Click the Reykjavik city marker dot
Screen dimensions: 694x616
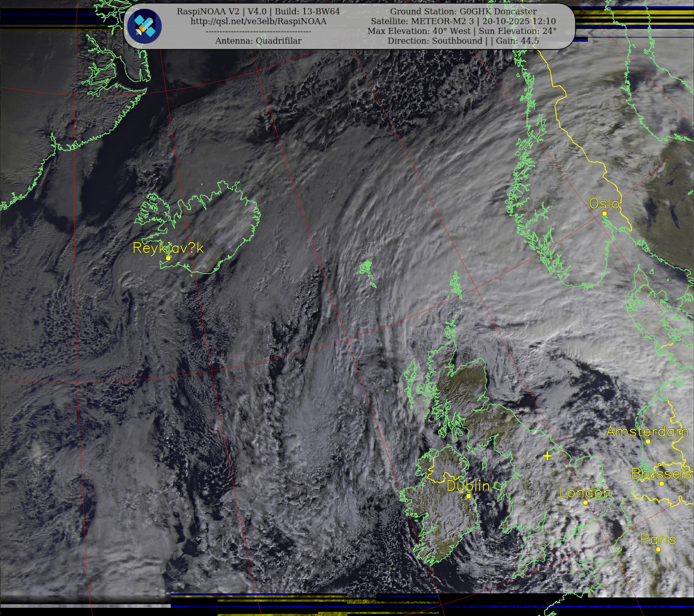168,258
